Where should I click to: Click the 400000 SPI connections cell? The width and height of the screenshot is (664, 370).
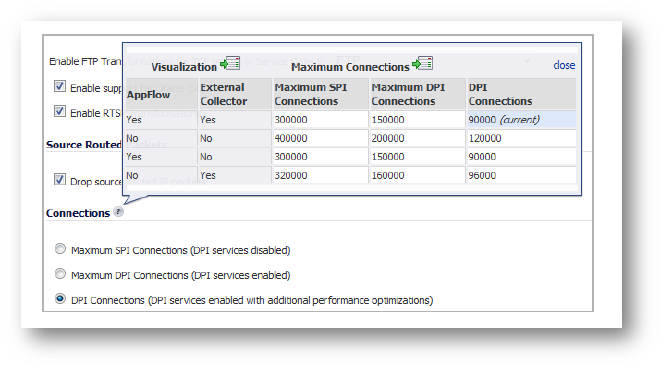tap(321, 138)
